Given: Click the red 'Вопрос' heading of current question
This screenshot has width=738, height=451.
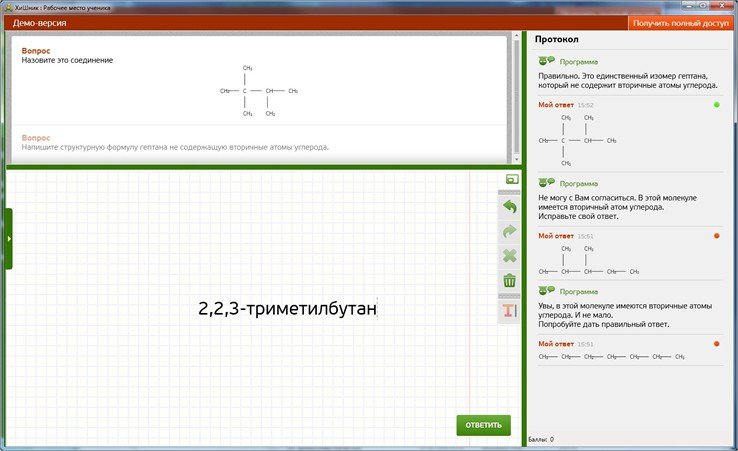Looking at the screenshot, I should 36,51.
